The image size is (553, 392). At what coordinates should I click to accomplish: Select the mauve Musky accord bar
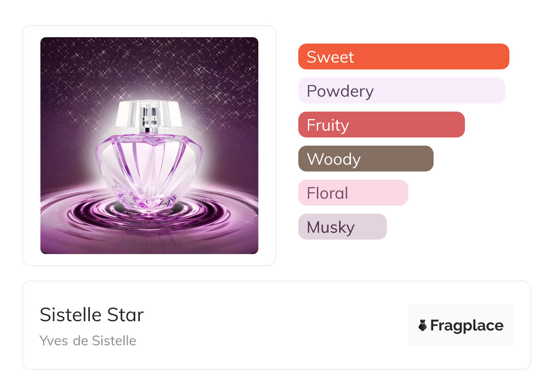tap(368, 227)
